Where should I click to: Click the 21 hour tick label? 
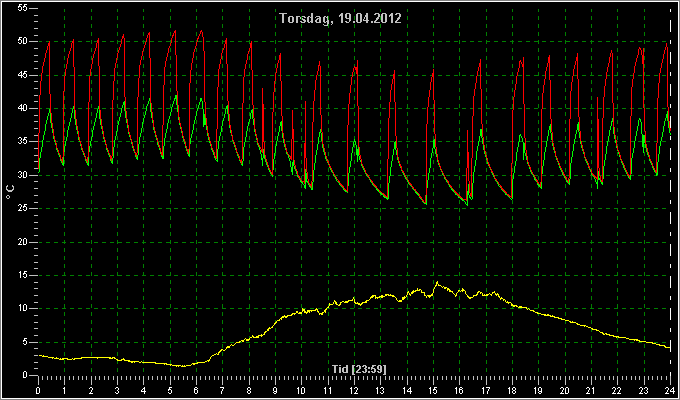click(x=592, y=390)
